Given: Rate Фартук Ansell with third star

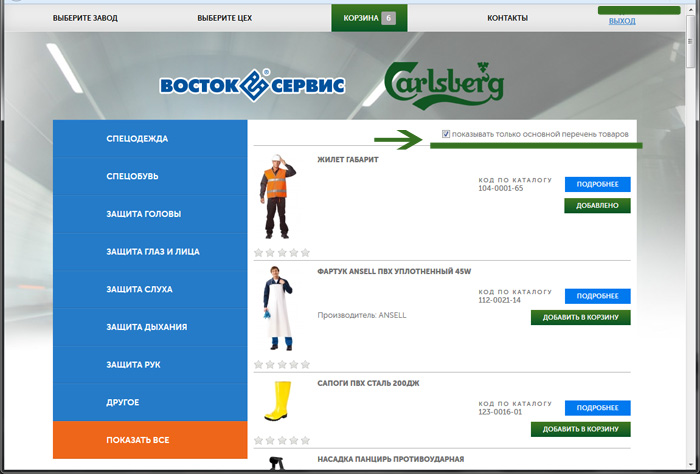Looking at the screenshot, I should 282,364.
